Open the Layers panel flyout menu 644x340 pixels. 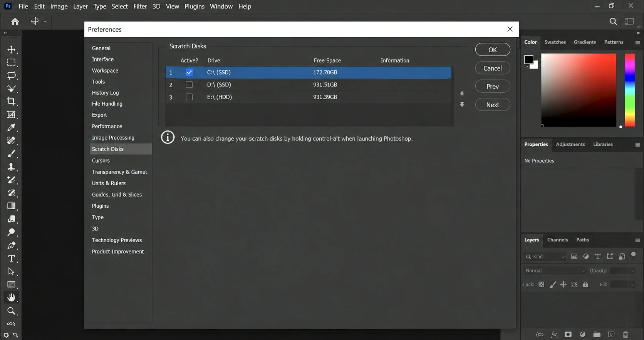tap(637, 240)
